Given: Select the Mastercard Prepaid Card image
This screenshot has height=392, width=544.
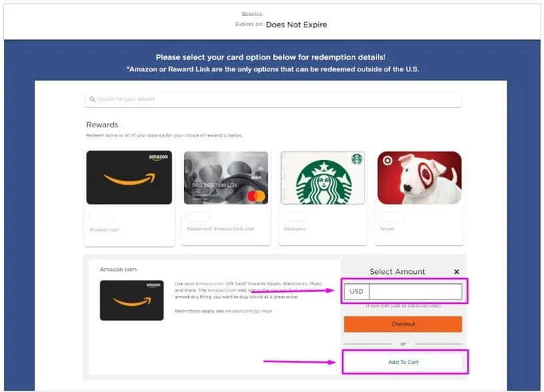Looking at the screenshot, I should coord(226,177).
